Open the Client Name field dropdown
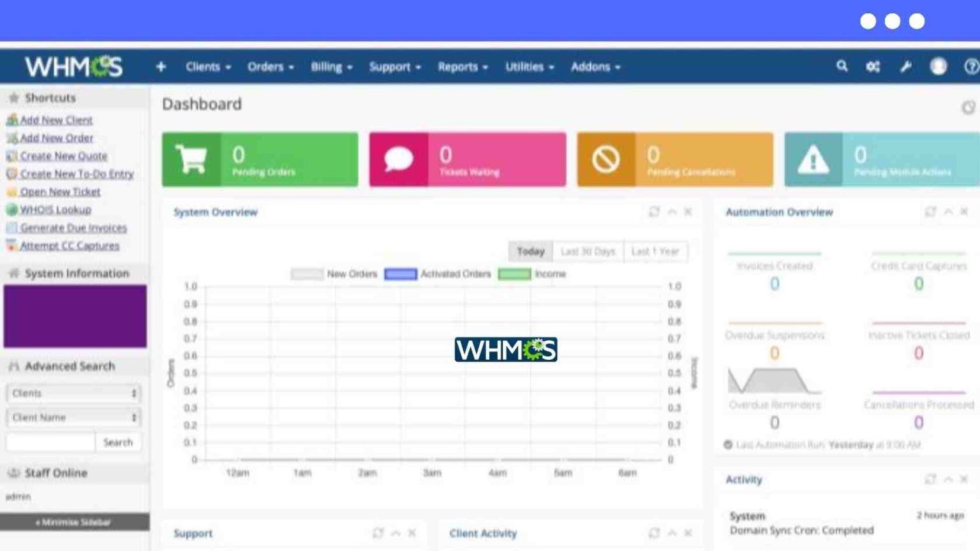980x551 pixels. coord(73,417)
